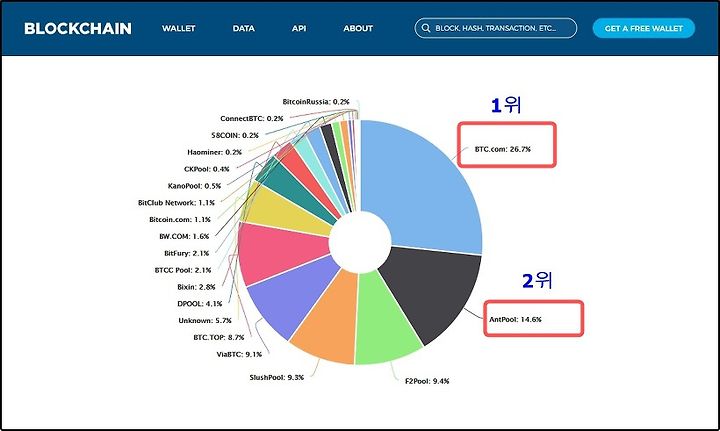Click the BW.COM: 1.6% label

(184, 236)
